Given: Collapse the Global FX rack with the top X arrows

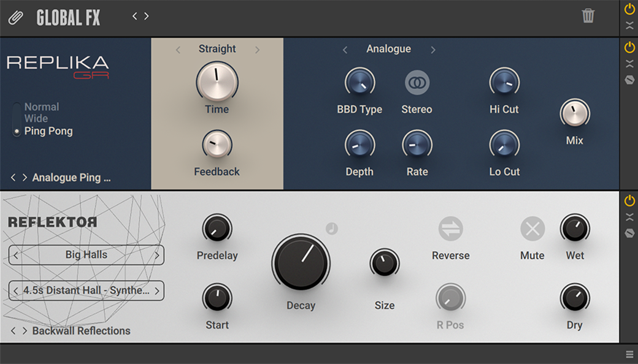Looking at the screenshot, I should 629,26.
